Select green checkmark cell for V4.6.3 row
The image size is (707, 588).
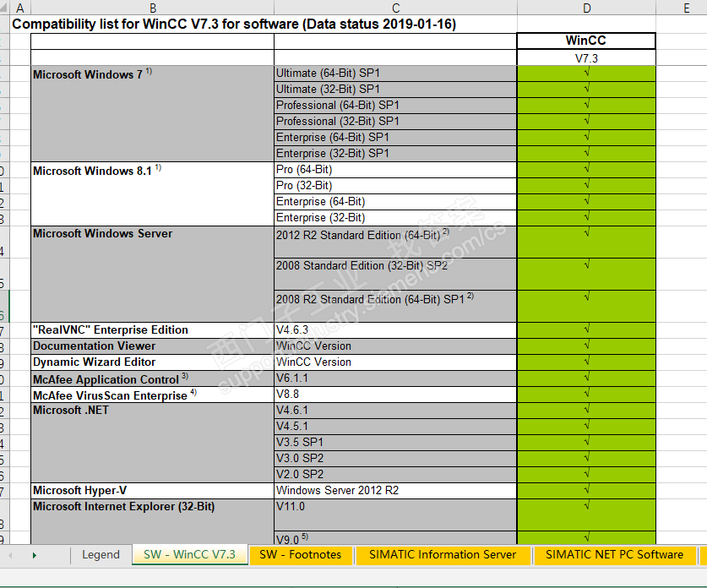586,330
